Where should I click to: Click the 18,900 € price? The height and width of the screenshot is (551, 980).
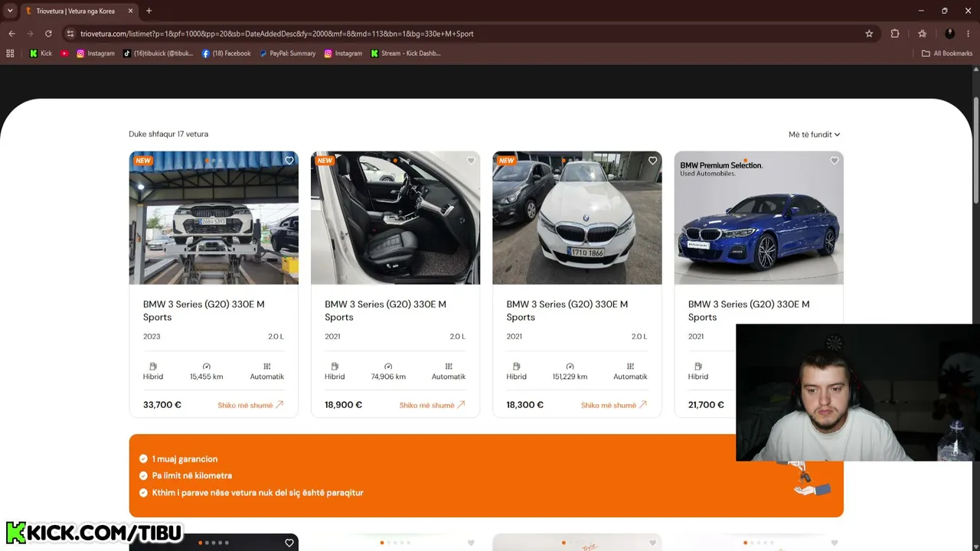(343, 405)
